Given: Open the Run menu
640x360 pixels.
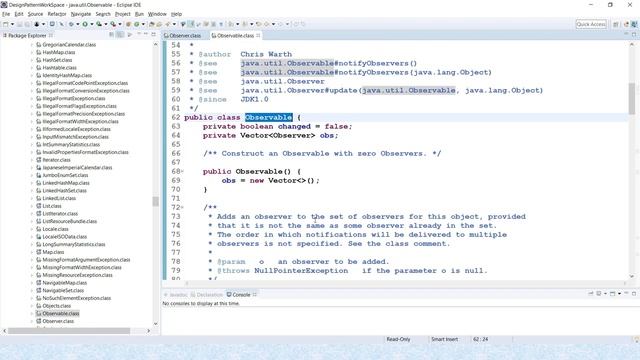Looking at the screenshot, I should coord(139,14).
